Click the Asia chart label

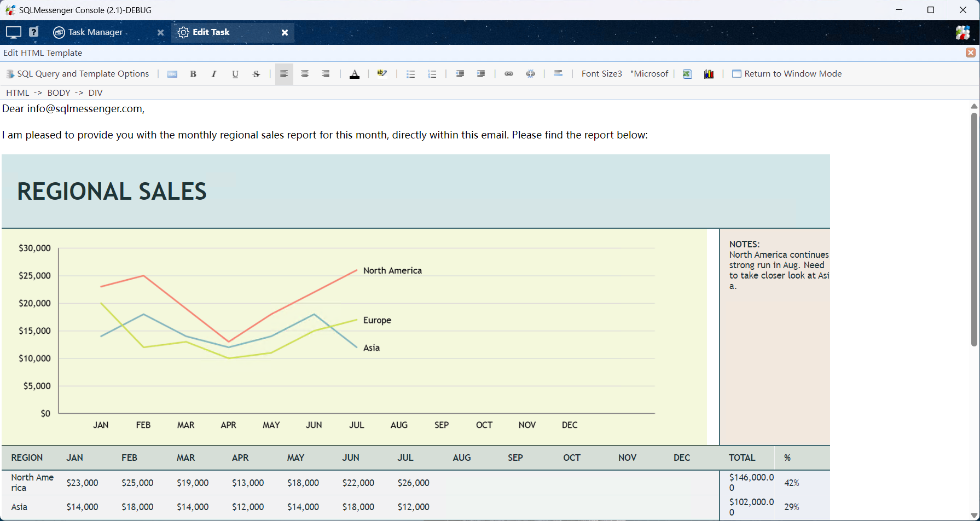pyautogui.click(x=372, y=348)
